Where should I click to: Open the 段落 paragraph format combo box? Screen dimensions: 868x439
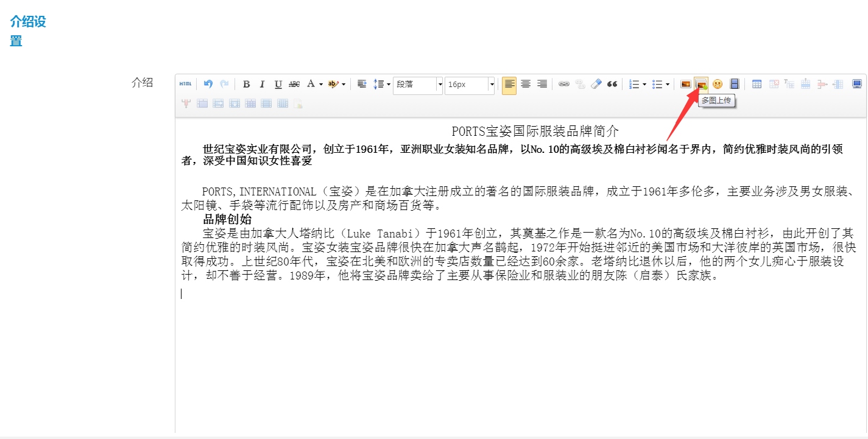click(418, 85)
